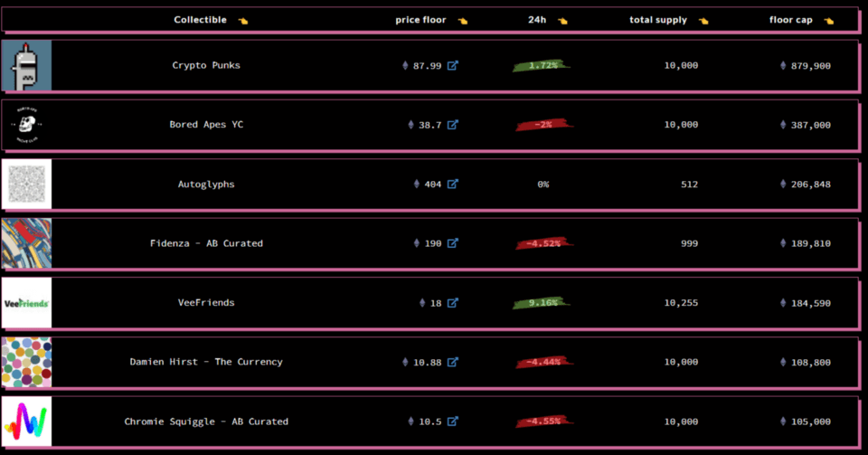
Task: Sort by floor cap using hand icon
Action: (828, 20)
